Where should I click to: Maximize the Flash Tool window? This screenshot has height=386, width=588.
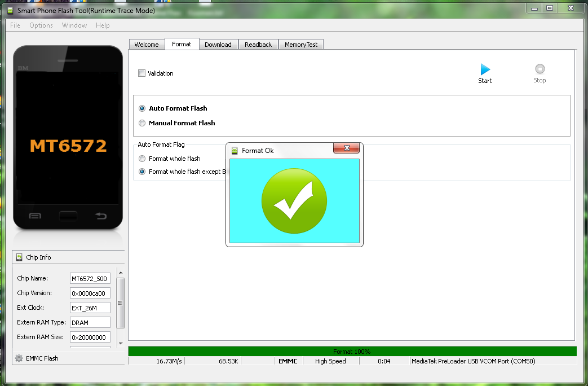[550, 8]
